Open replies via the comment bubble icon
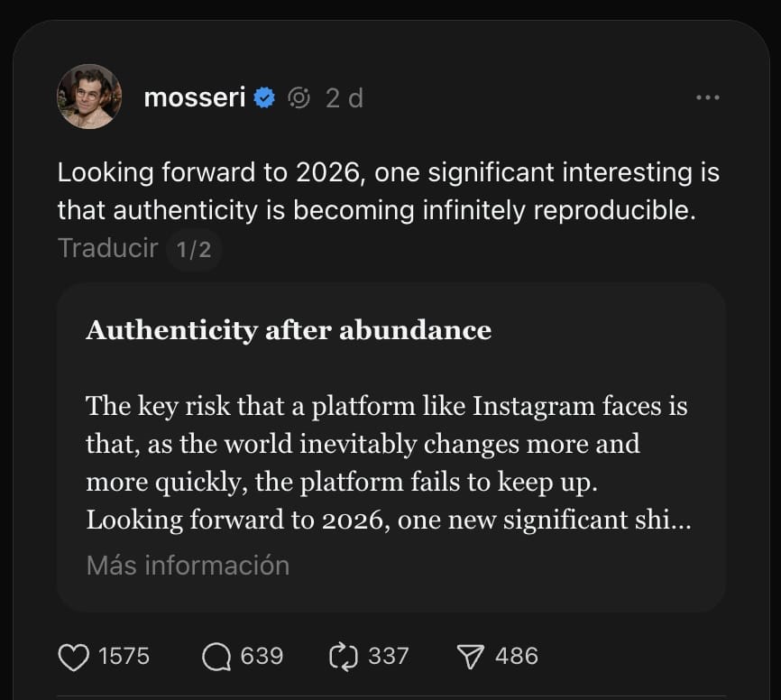The width and height of the screenshot is (781, 700). click(216, 656)
